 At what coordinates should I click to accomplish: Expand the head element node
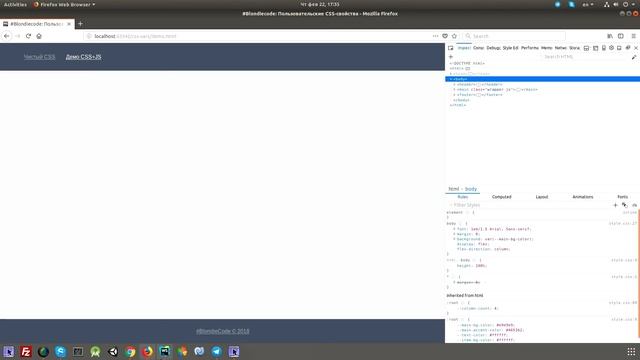tap(451, 74)
